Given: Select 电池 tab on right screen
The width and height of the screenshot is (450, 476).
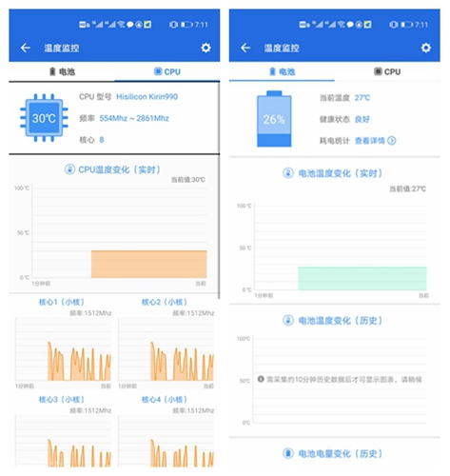Looking at the screenshot, I should coord(282,71).
